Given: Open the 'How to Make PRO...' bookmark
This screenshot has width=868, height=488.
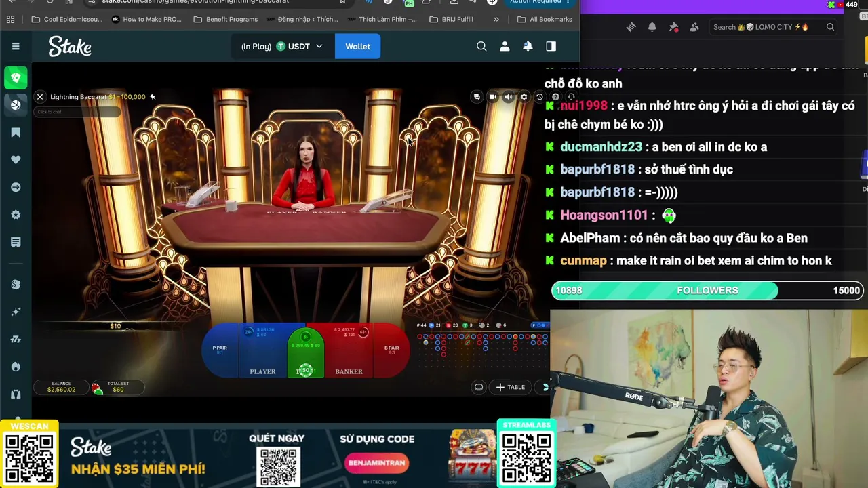Looking at the screenshot, I should click(146, 19).
